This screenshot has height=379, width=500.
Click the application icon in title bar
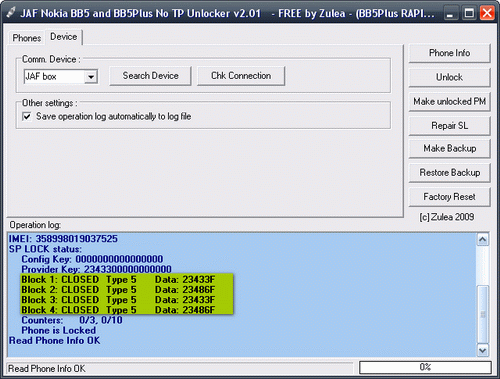(x=11, y=13)
